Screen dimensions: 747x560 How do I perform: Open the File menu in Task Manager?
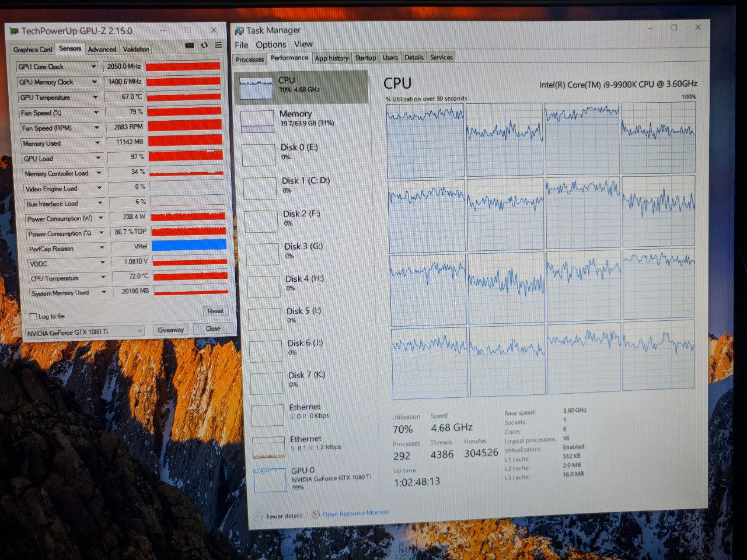pos(242,45)
